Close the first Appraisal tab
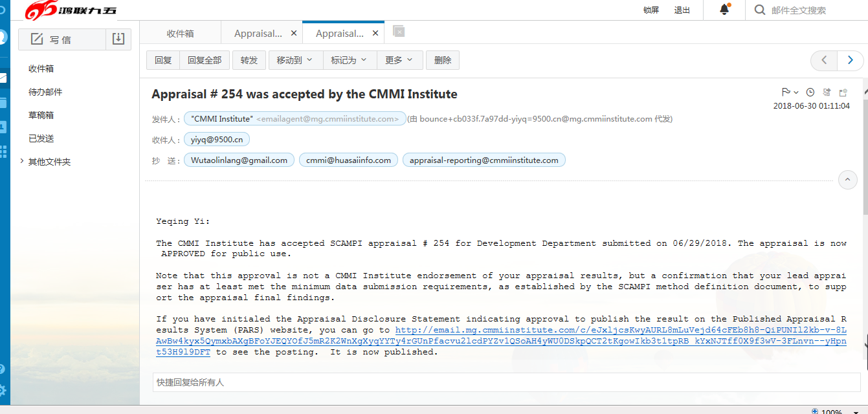868x414 pixels. (x=294, y=33)
